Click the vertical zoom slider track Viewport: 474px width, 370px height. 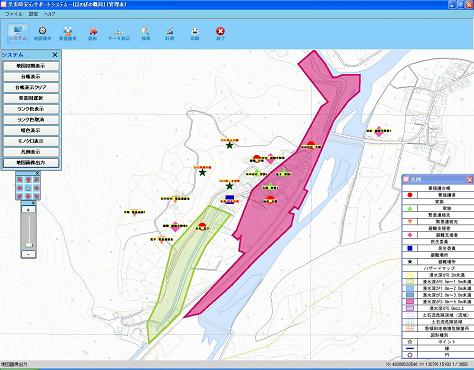click(29, 232)
